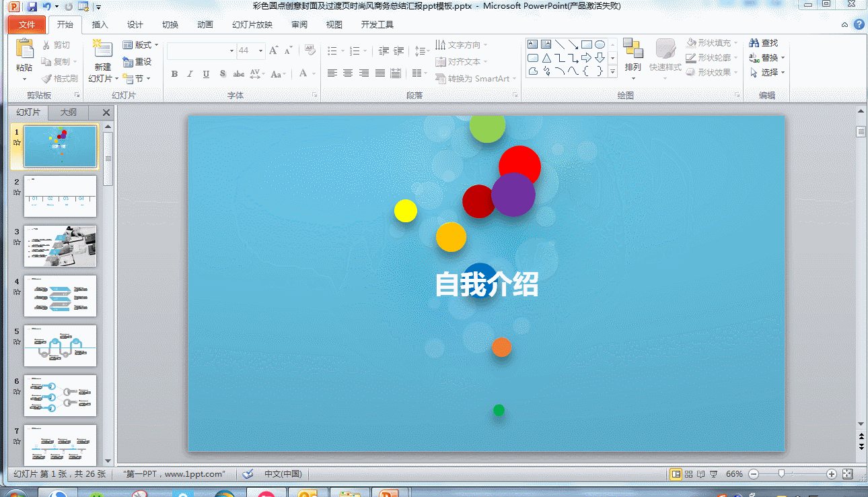Viewport: 868px width, 497px height.
Task: Center-align text in paragraph group
Action: coord(348,73)
